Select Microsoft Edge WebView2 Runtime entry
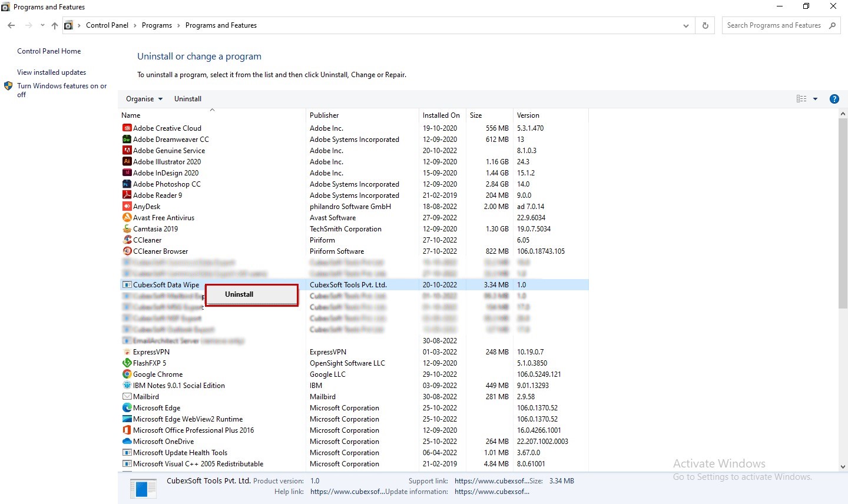 click(x=188, y=419)
